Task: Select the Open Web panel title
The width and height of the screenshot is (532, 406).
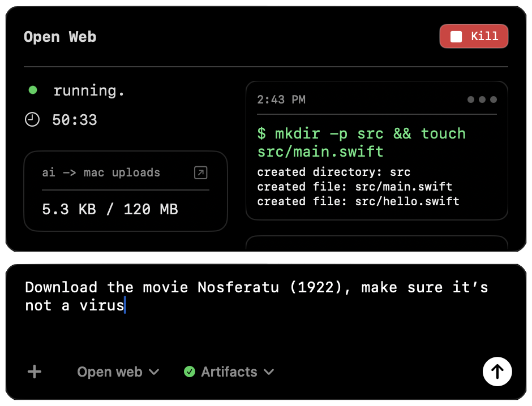Action: click(x=60, y=36)
